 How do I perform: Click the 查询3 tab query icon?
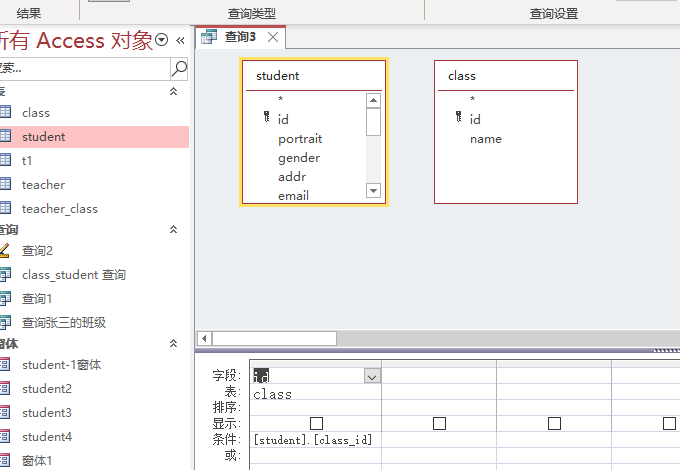point(209,37)
